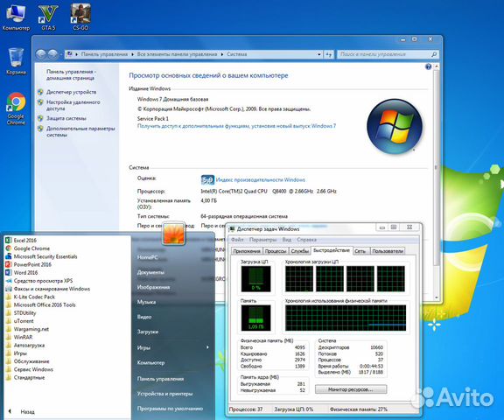
Task: Open the Игры submenu arrow in the Start menu
Action: [x=207, y=347]
